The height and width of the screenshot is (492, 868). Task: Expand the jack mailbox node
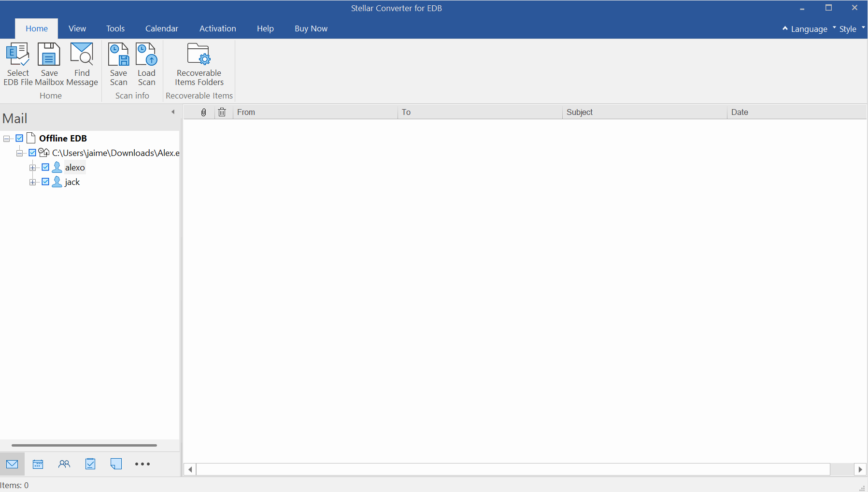click(32, 182)
